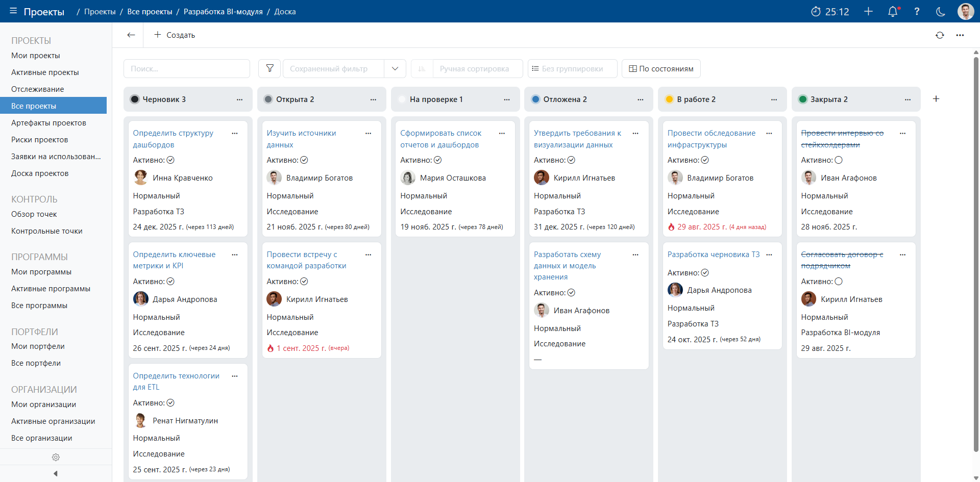Click the yellow 'В работе' status dot
Image resolution: width=980 pixels, height=482 pixels.
point(669,99)
